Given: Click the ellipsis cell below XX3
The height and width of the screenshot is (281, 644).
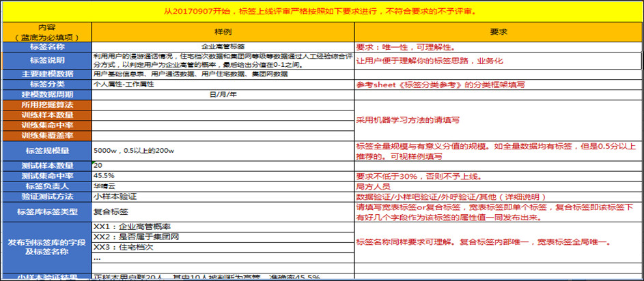Looking at the screenshot, I should point(223,258).
